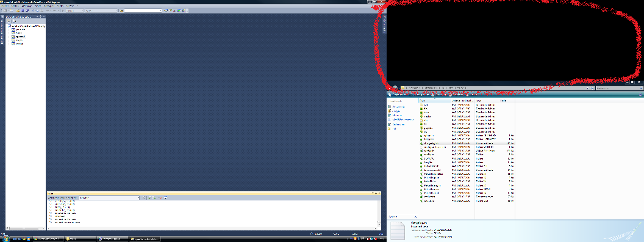Click the Properties icon in Solution Explorer's toolbar
The image size is (644, 242).
pyautogui.click(x=8, y=21)
